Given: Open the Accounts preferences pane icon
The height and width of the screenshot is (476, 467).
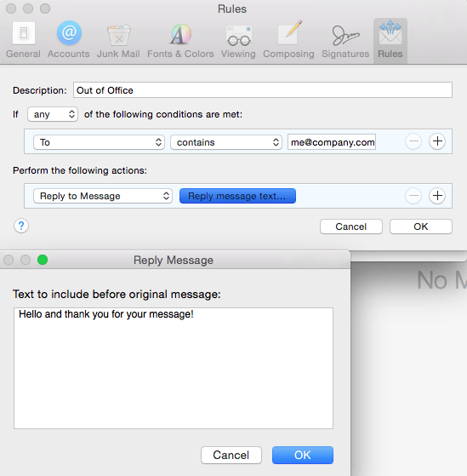Looking at the screenshot, I should [x=69, y=33].
